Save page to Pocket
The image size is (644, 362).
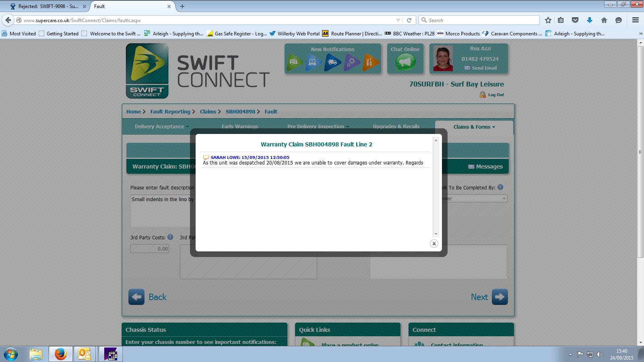pos(575,20)
